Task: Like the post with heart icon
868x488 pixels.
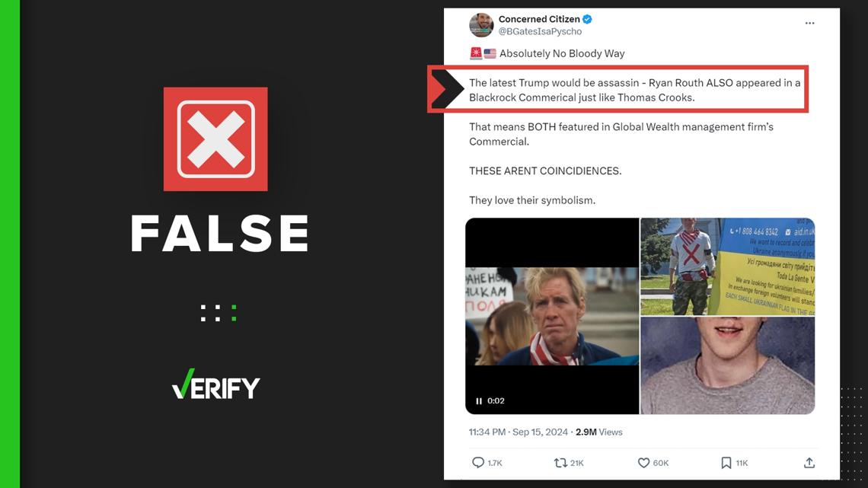Action: point(643,463)
